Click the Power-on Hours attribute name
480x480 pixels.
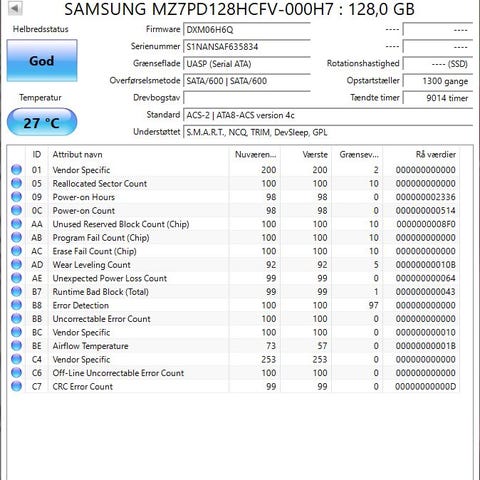point(84,197)
